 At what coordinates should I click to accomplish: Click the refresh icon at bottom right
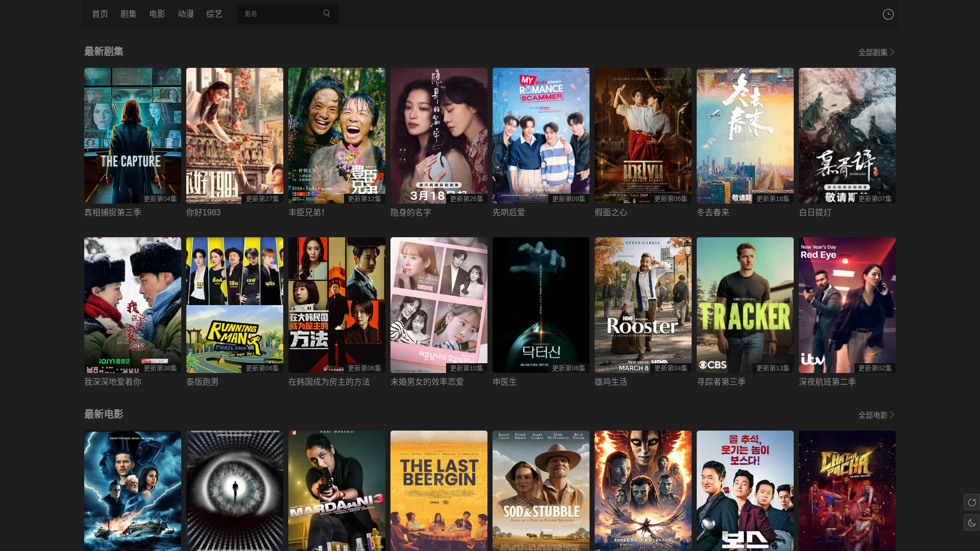click(x=971, y=502)
